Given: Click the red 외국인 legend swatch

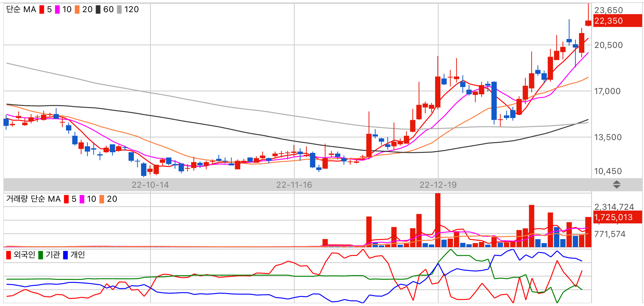Looking at the screenshot, I should 9,255.
